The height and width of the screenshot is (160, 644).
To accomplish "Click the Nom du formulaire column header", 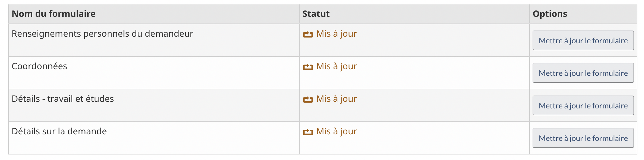I will click(54, 14).
